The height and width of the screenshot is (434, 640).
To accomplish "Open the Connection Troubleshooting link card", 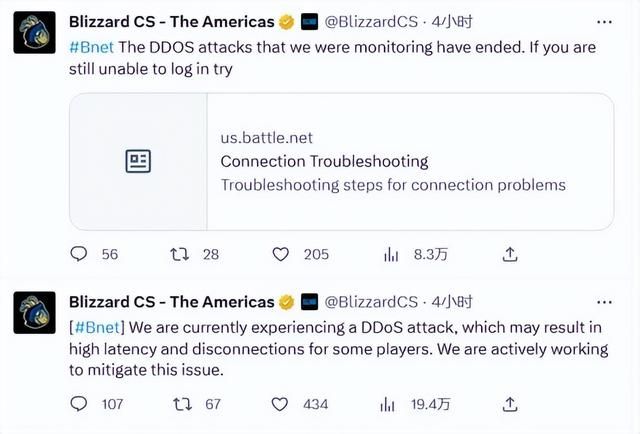I will tap(342, 162).
